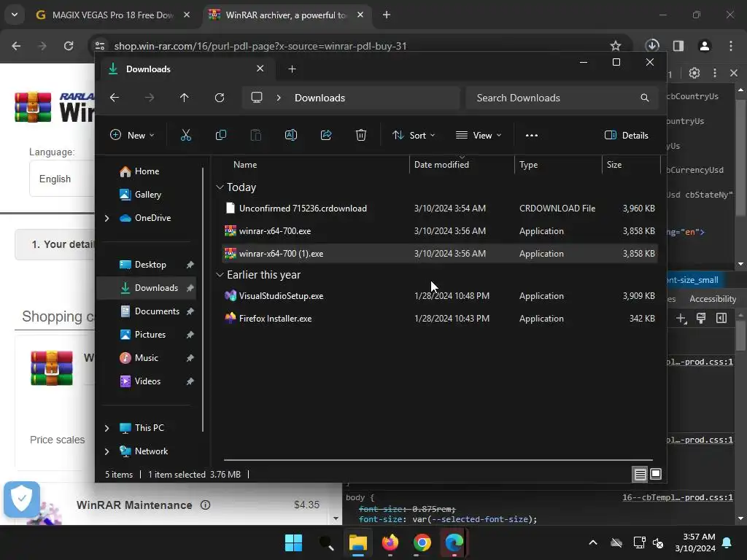This screenshot has height=560, width=747.
Task: Click the Cut scissors icon in Explorer toolbar
Action: (x=186, y=135)
